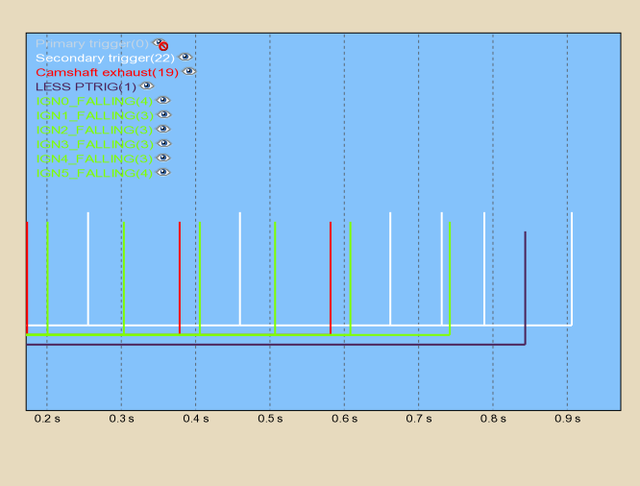Hide the LESS PTRIG signal
Viewport: 640px width, 486px height.
tap(147, 86)
